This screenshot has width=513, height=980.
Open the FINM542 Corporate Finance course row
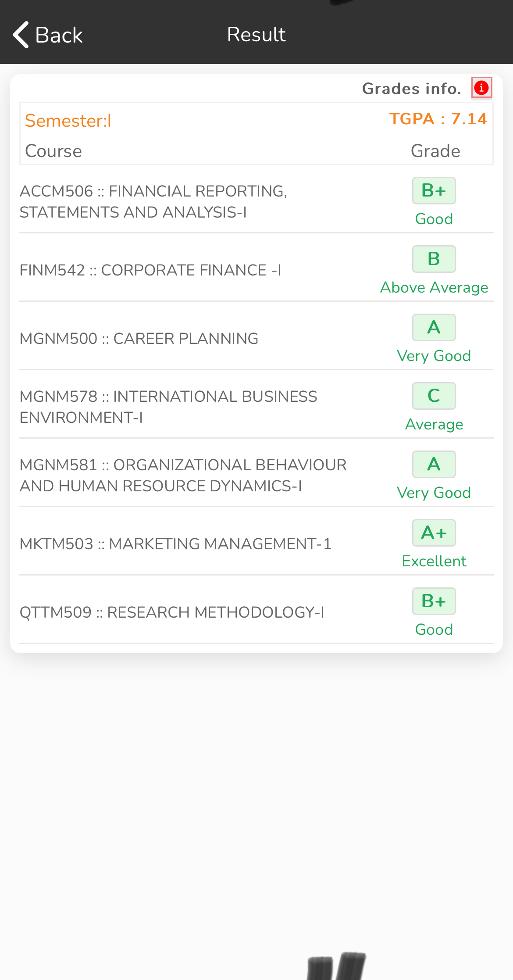click(150, 270)
